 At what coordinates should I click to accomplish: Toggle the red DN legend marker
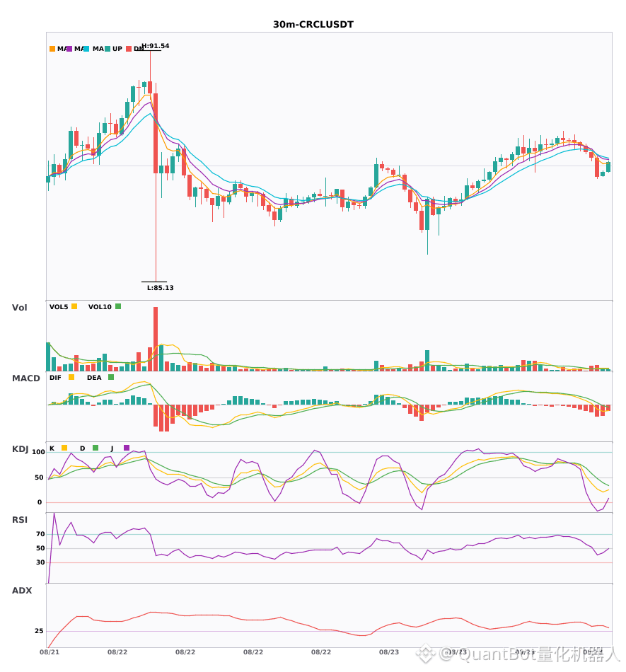129,49
